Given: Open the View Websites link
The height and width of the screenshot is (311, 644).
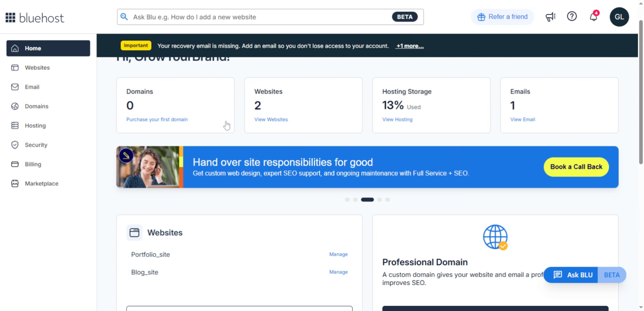Looking at the screenshot, I should [271, 119].
